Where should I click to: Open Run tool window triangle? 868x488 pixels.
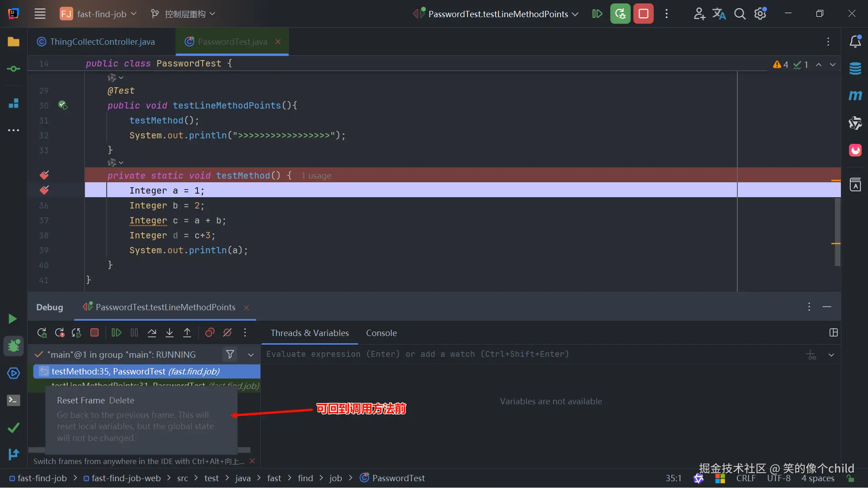pyautogui.click(x=13, y=319)
